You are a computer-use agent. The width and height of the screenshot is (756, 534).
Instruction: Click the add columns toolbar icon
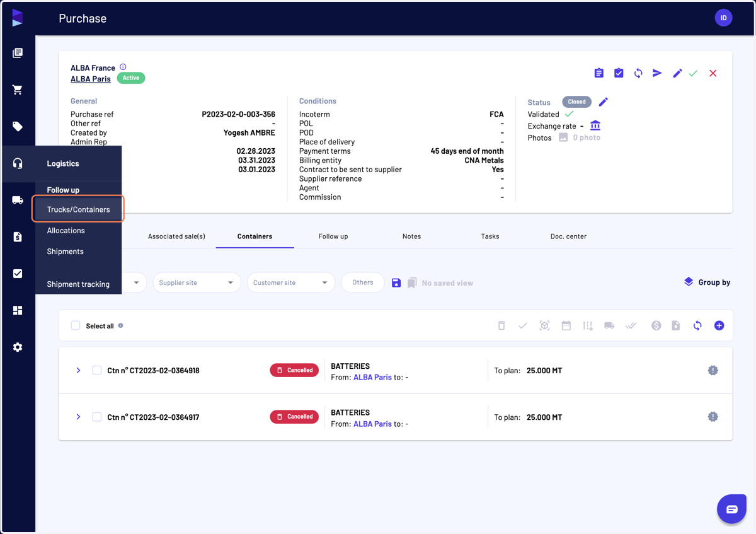(x=588, y=326)
